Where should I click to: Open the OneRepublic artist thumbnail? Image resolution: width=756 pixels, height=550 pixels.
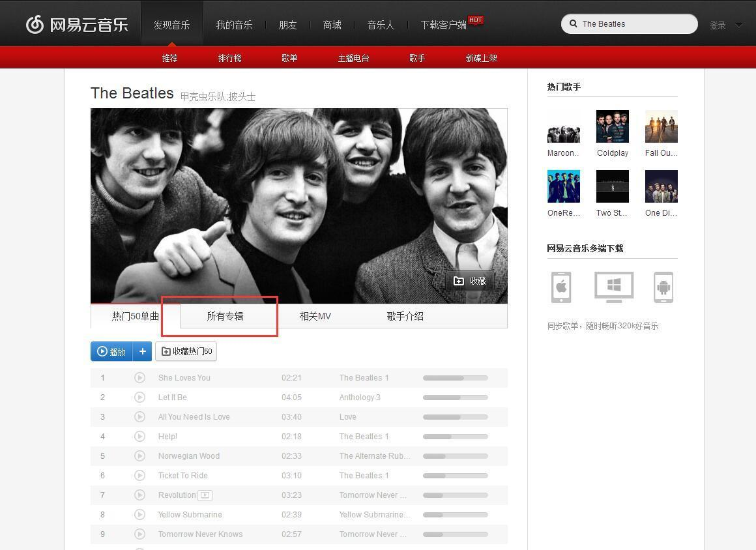tap(564, 186)
